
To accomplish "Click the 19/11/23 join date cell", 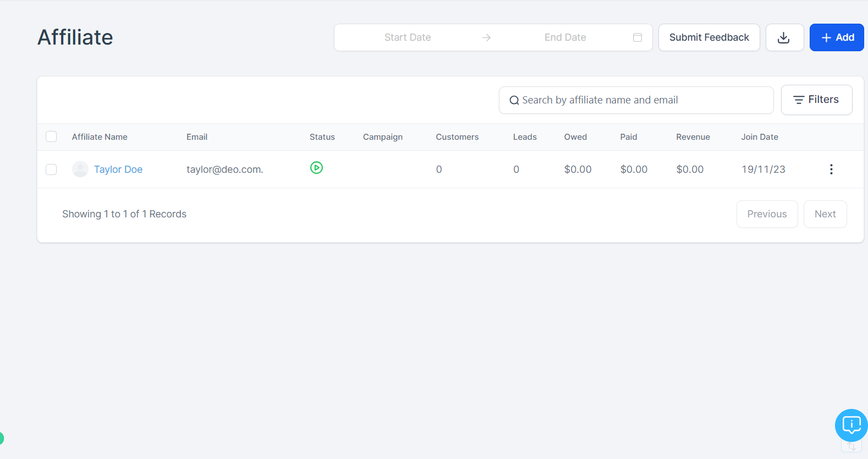I will click(x=763, y=170).
